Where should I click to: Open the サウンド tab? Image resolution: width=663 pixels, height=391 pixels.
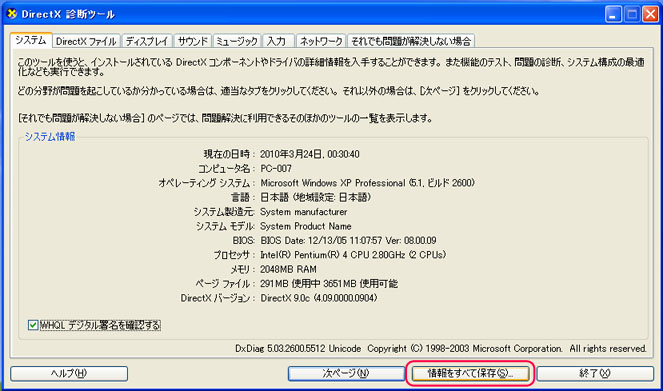(x=192, y=41)
